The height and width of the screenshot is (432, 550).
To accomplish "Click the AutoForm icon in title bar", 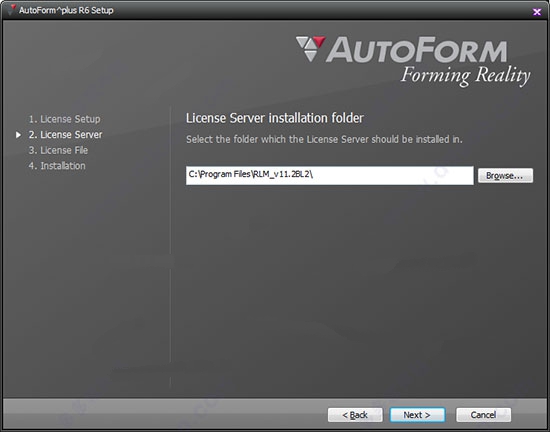I will point(12,9).
